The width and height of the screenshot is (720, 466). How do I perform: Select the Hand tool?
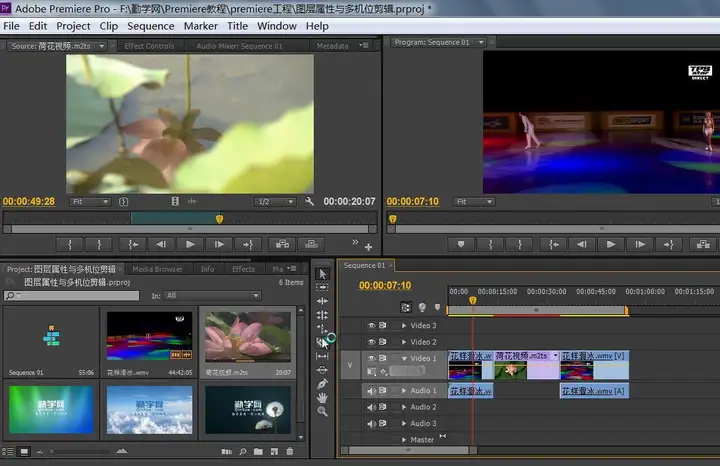(x=322, y=397)
